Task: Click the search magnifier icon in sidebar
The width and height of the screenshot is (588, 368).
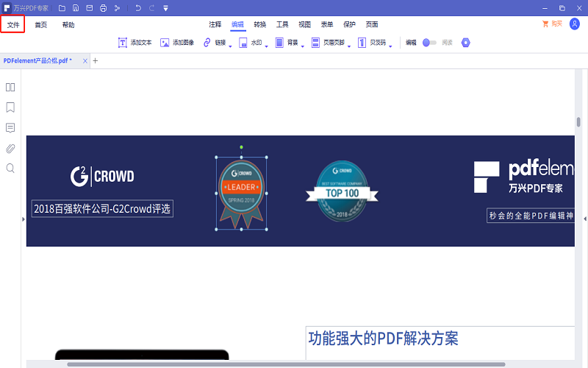Action: click(x=10, y=169)
